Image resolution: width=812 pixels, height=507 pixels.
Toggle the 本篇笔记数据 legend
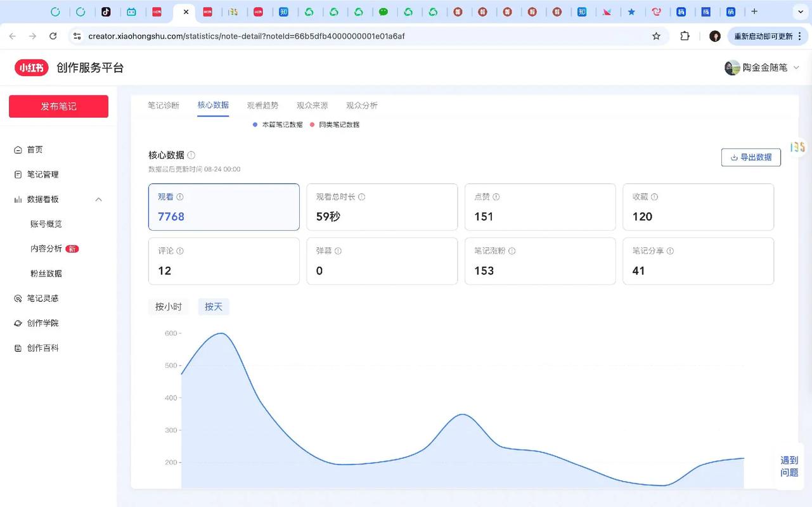tap(278, 124)
